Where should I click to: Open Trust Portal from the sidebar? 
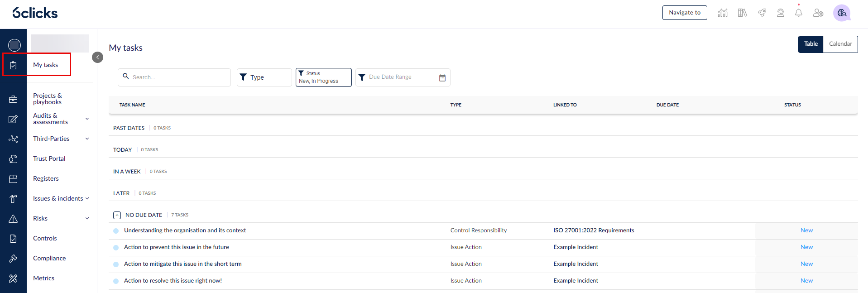tap(49, 159)
